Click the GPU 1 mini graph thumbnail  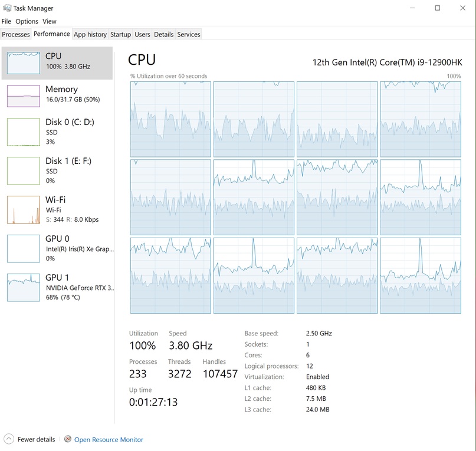pyautogui.click(x=24, y=288)
